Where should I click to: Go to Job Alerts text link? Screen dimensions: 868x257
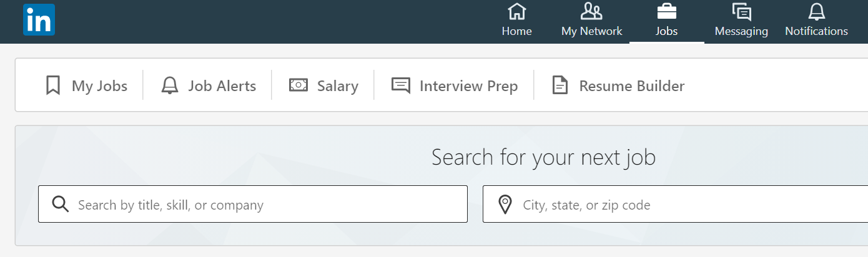click(222, 86)
